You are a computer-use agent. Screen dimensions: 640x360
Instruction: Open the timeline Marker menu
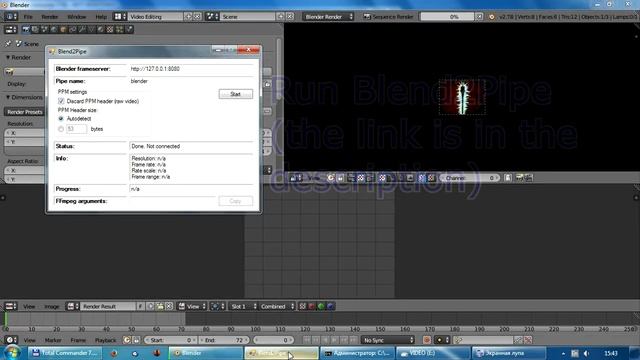tap(53, 340)
